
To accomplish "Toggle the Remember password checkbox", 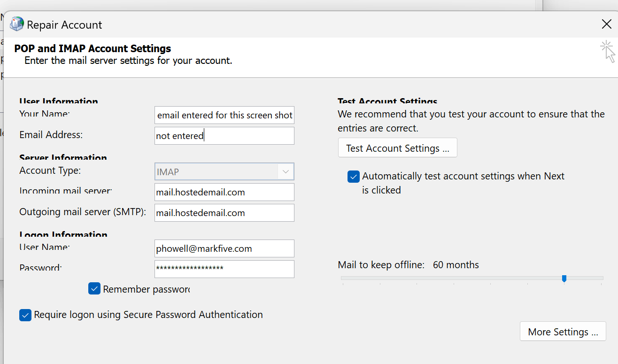I will coord(94,289).
